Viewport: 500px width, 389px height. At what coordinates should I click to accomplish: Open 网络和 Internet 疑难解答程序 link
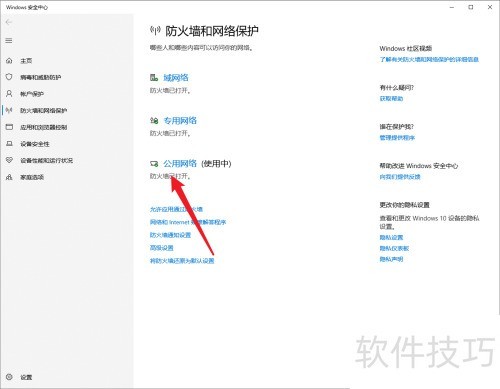[188, 222]
